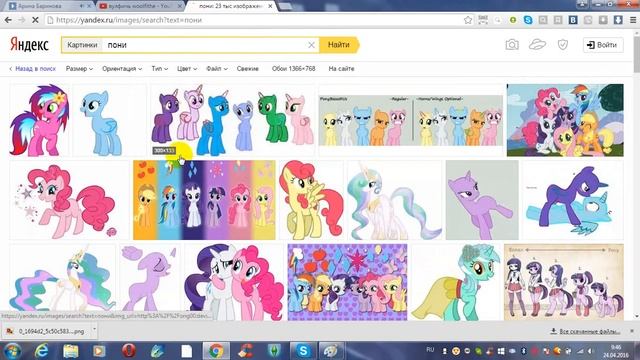640x360 pixels.
Task: Open the six colored pony bases thumbnail
Action: (232, 120)
